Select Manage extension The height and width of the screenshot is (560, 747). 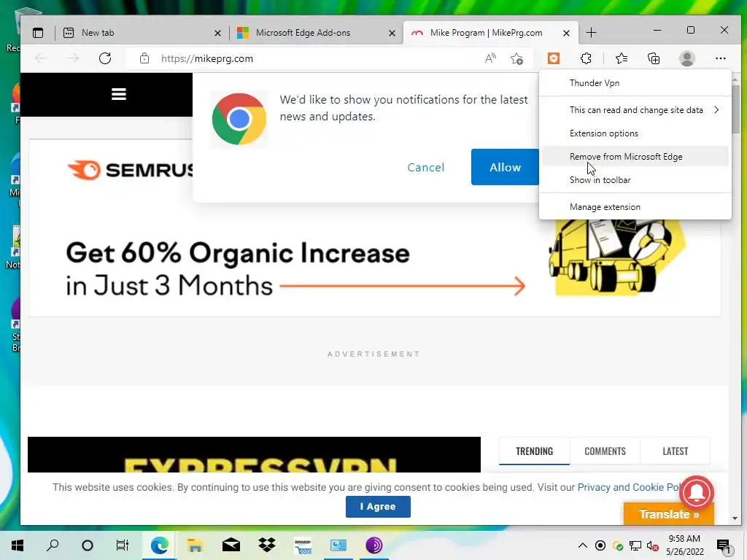tap(635, 207)
